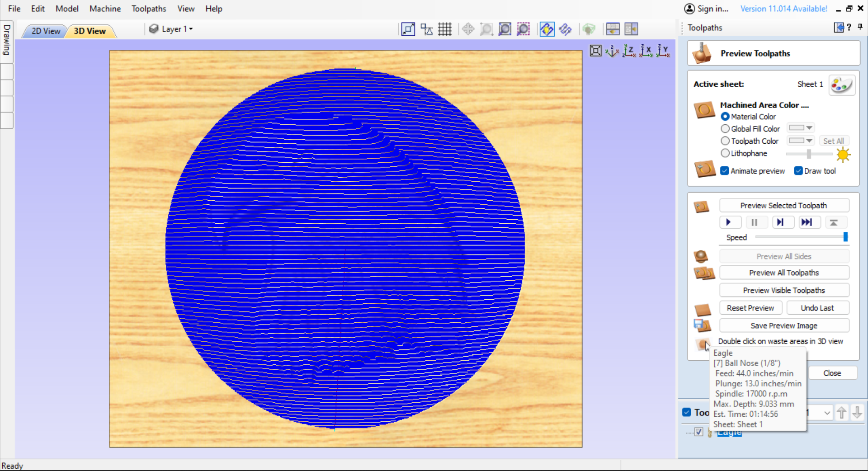
Task: Select the Global Fill Color option
Action: point(725,128)
